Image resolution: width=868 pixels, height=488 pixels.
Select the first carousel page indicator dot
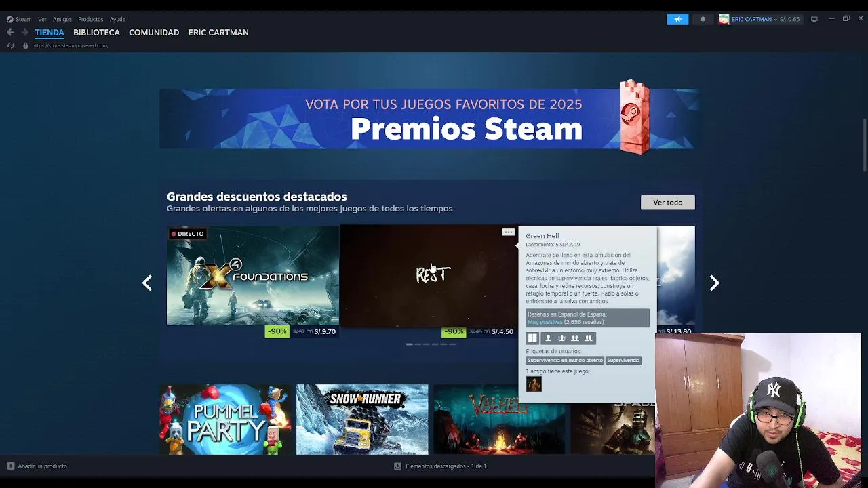click(409, 344)
